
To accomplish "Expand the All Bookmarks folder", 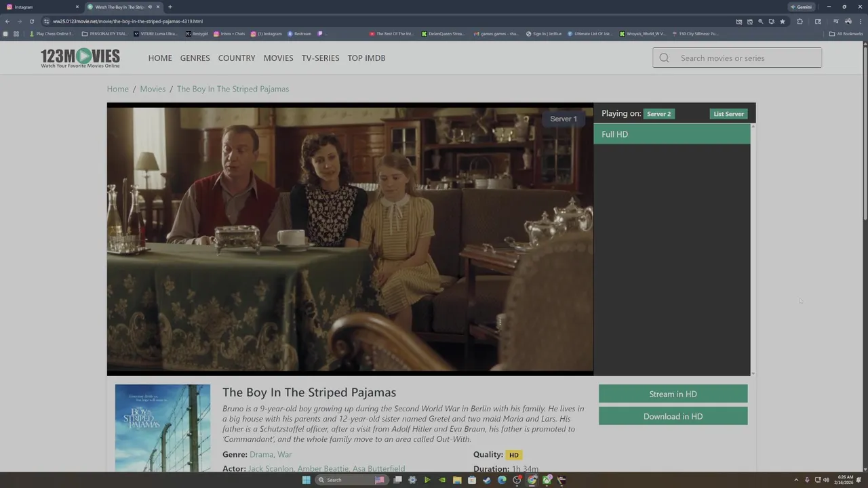I will pos(846,34).
